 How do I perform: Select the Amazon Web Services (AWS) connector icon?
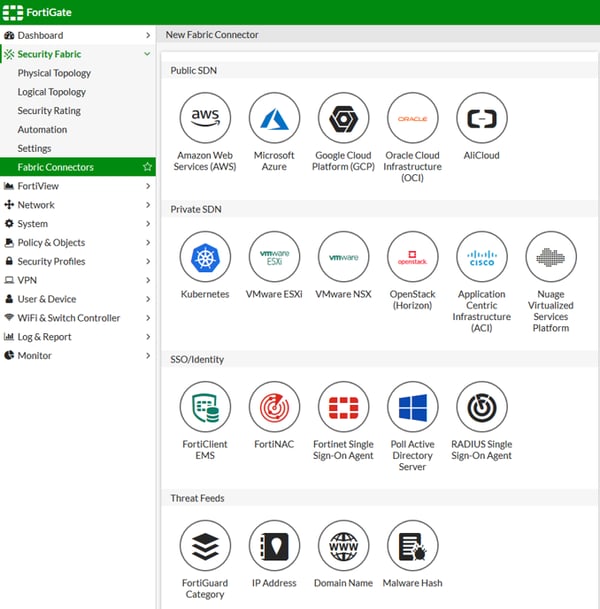pyautogui.click(x=205, y=118)
